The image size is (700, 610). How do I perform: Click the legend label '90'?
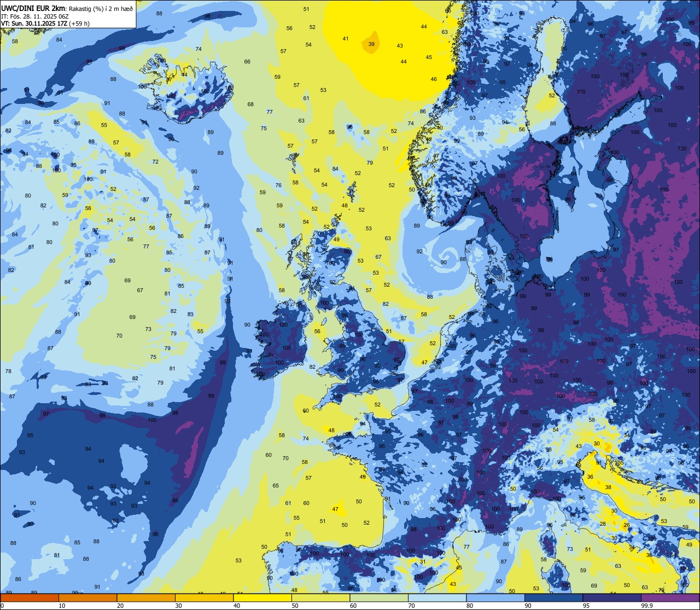(528, 606)
